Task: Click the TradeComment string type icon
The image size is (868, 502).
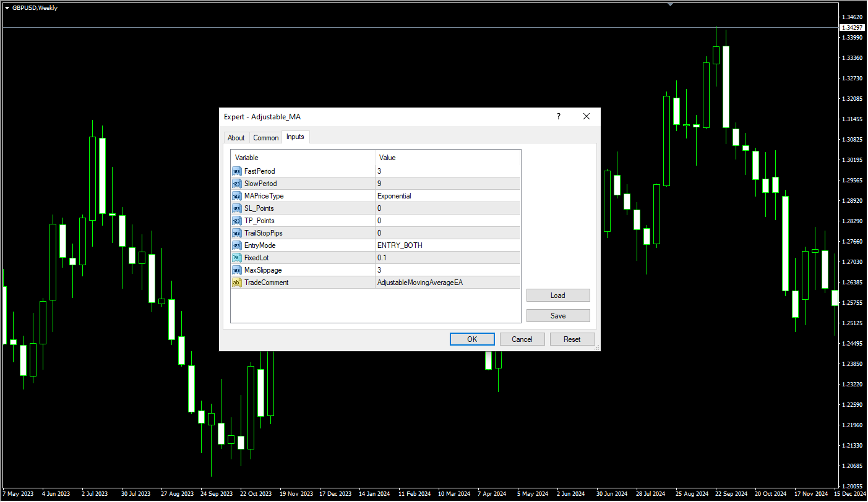Action: [236, 283]
